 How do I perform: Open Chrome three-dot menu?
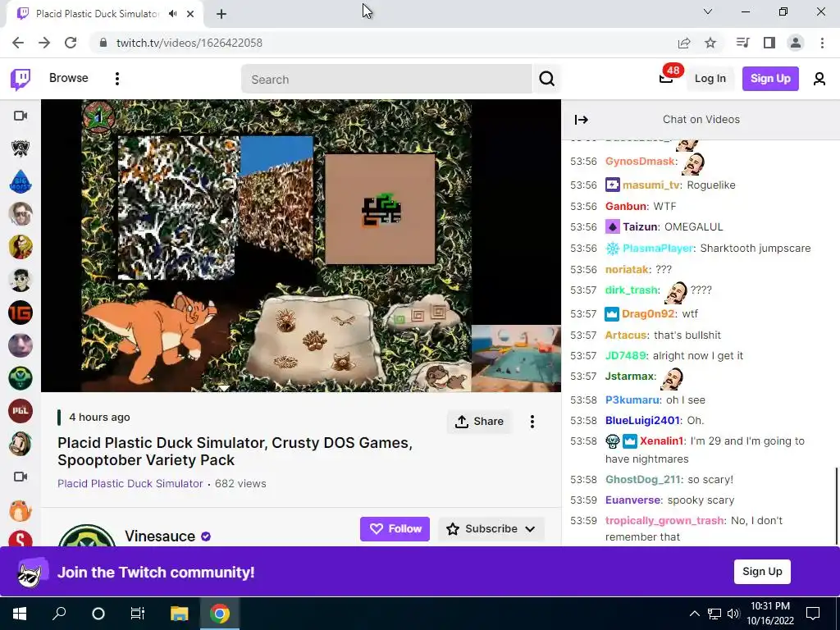[x=822, y=43]
